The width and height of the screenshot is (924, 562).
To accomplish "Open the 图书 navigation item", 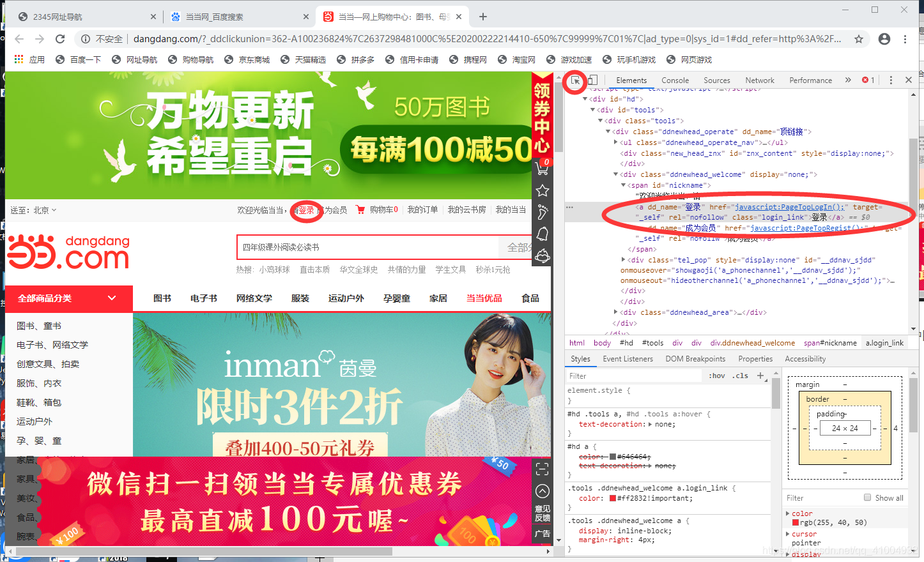I will click(x=162, y=298).
